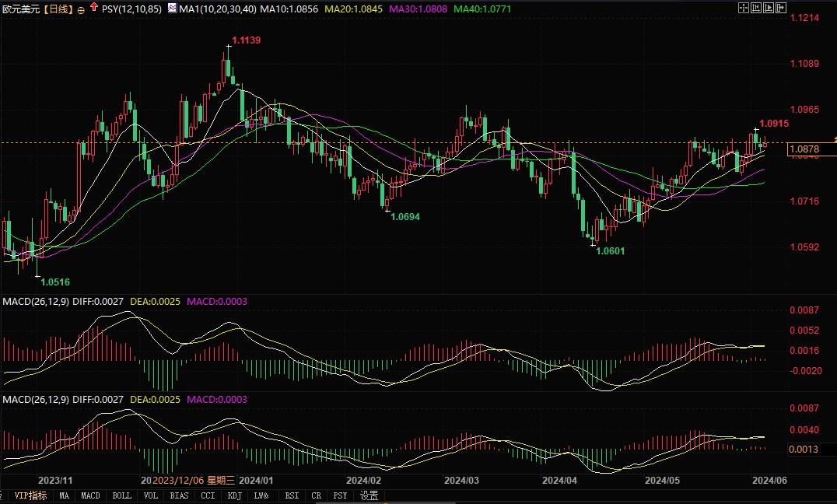
Task: Click the lower panel's MACD:0.0003 value
Action: coord(217,399)
